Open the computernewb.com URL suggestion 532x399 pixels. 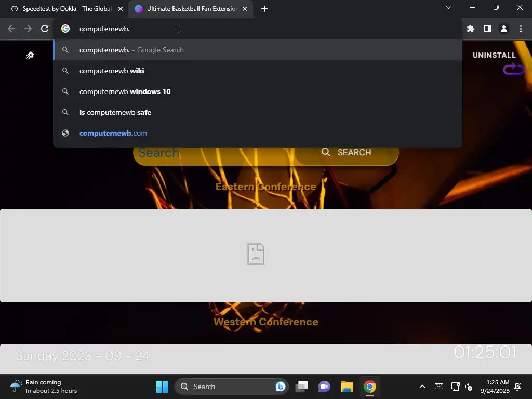click(258, 133)
